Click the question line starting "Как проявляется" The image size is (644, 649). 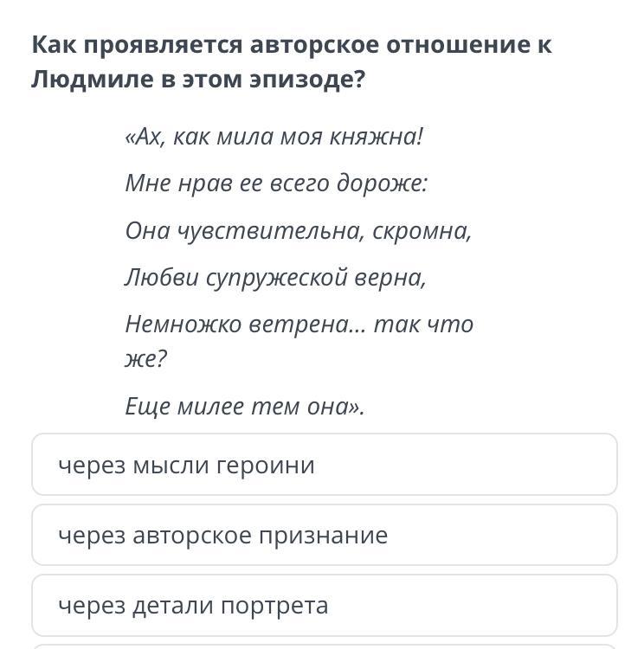tap(291, 45)
